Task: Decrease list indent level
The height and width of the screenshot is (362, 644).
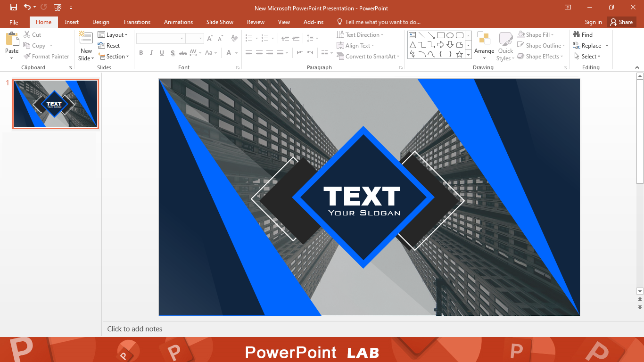Action: pyautogui.click(x=285, y=38)
